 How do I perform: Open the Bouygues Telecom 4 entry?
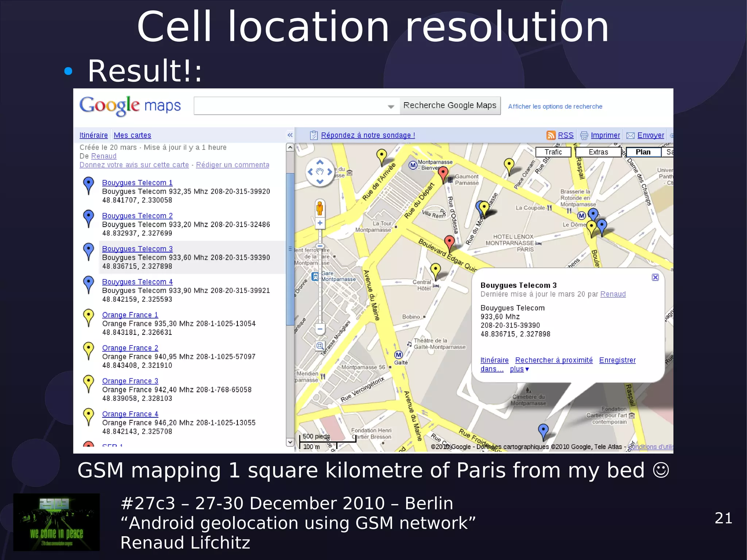(138, 282)
